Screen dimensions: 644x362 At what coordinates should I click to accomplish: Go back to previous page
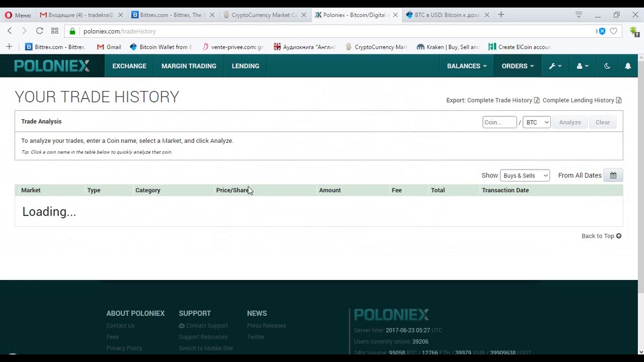click(x=10, y=31)
